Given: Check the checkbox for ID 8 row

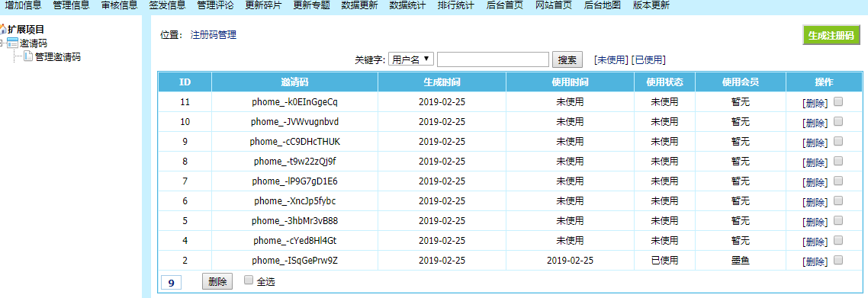Looking at the screenshot, I should click(838, 161).
